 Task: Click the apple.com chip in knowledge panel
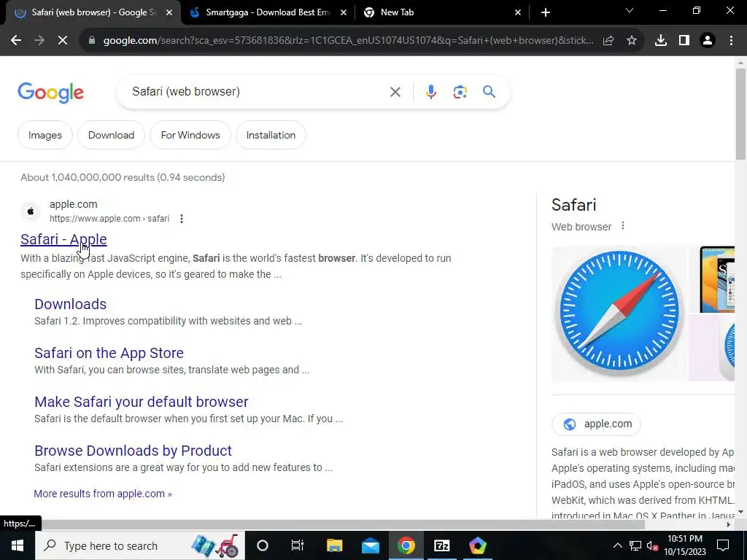coord(596,424)
